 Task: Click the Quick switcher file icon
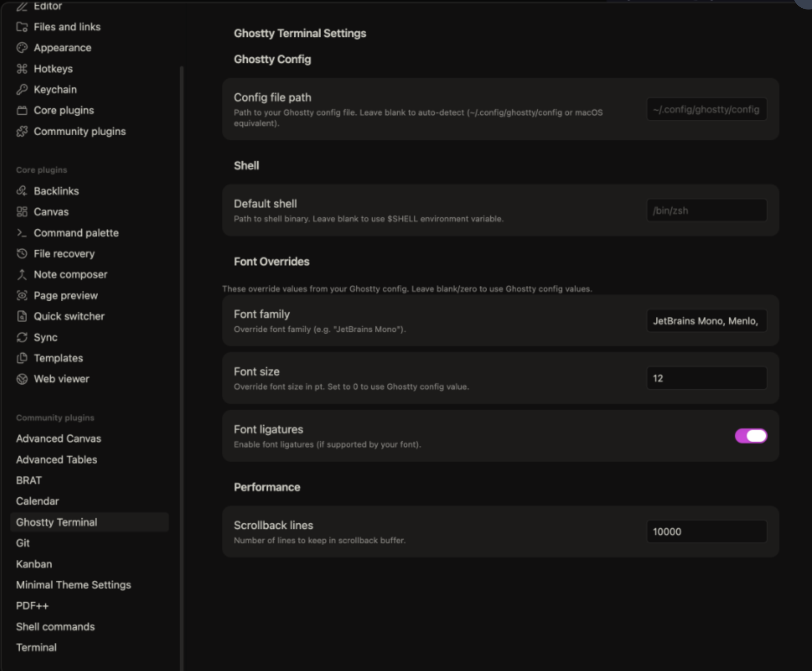coord(22,316)
